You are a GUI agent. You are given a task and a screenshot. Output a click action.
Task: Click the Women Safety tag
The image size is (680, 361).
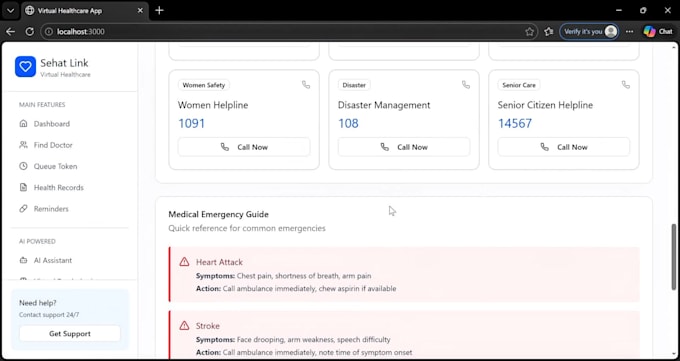coord(204,85)
